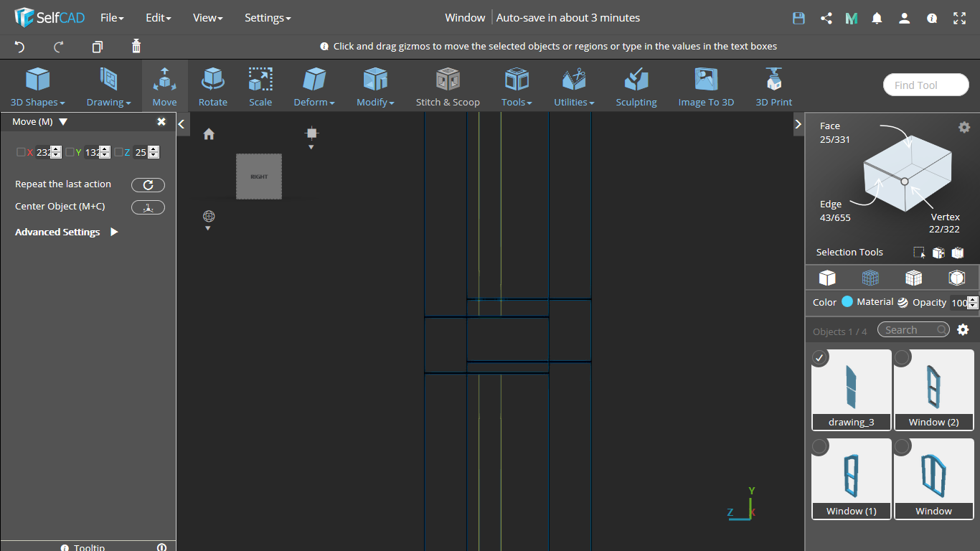
Task: Click the objects list settings gear
Action: [963, 330]
